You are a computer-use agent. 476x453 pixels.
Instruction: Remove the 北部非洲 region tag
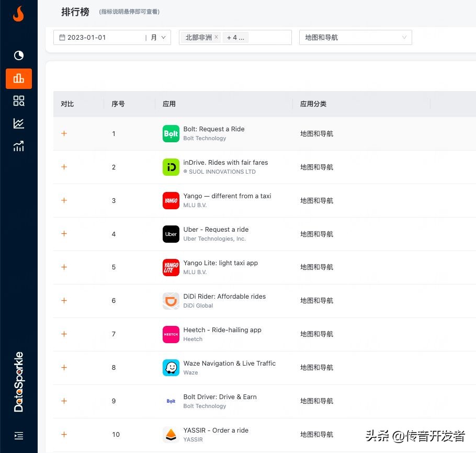coord(216,38)
